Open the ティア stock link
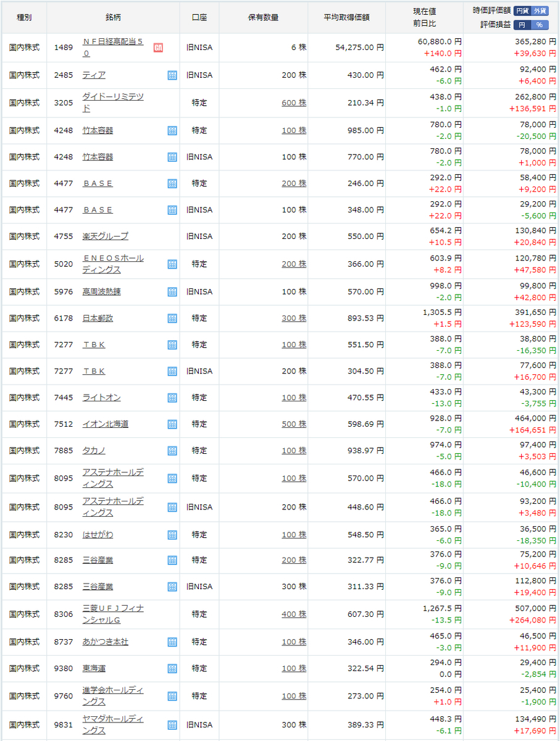Screen dimensions: 560x741 [x=94, y=75]
